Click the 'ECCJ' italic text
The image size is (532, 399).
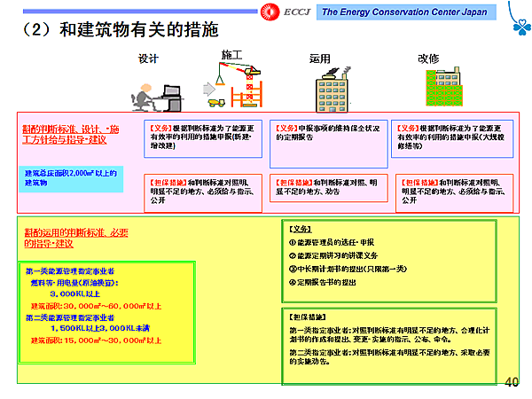pos(297,12)
